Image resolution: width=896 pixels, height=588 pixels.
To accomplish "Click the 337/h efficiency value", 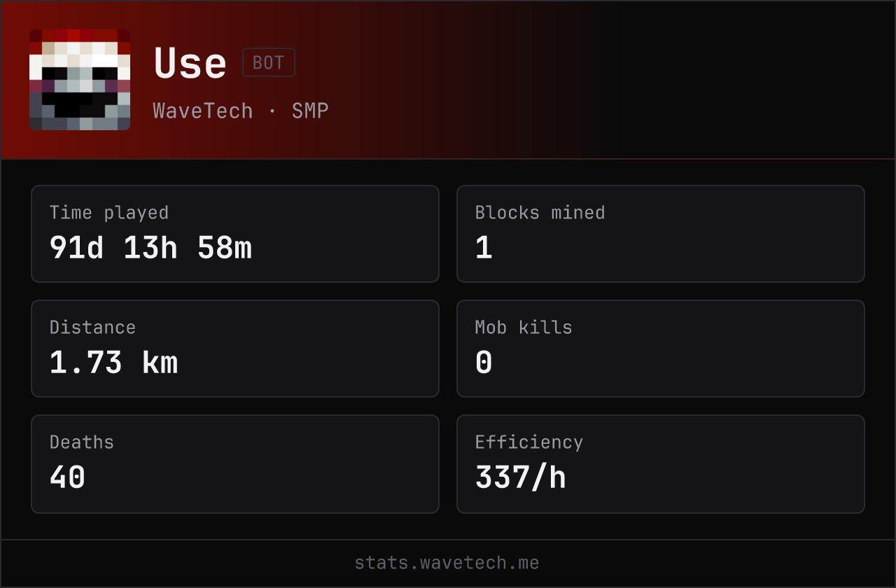I will pos(520,477).
